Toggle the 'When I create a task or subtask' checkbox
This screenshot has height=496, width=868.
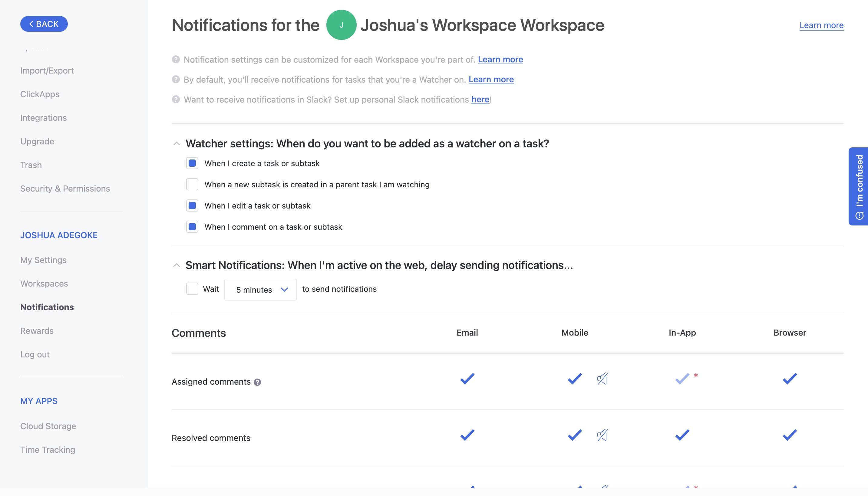pyautogui.click(x=192, y=162)
